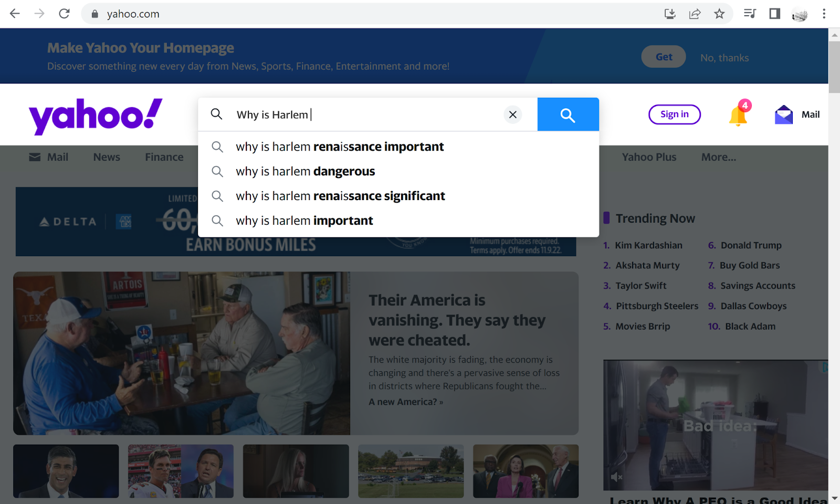
Task: Submit search with blue magnifier button
Action: coord(568,114)
